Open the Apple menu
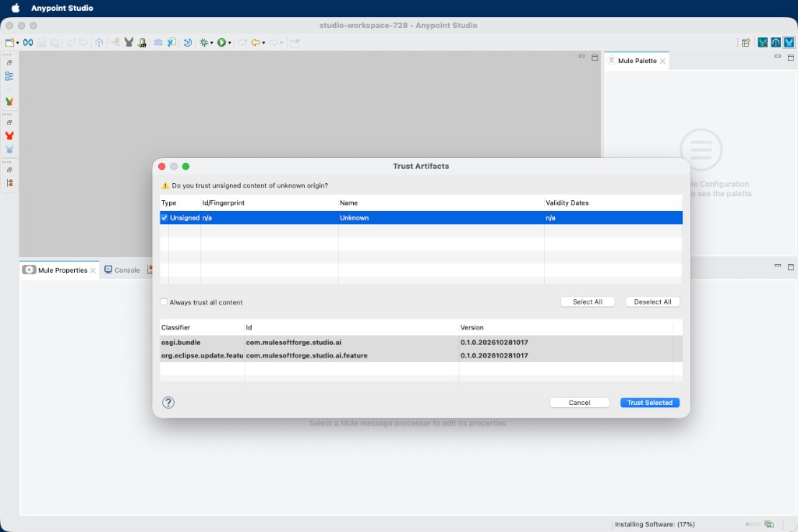This screenshot has width=798, height=532. [16, 8]
